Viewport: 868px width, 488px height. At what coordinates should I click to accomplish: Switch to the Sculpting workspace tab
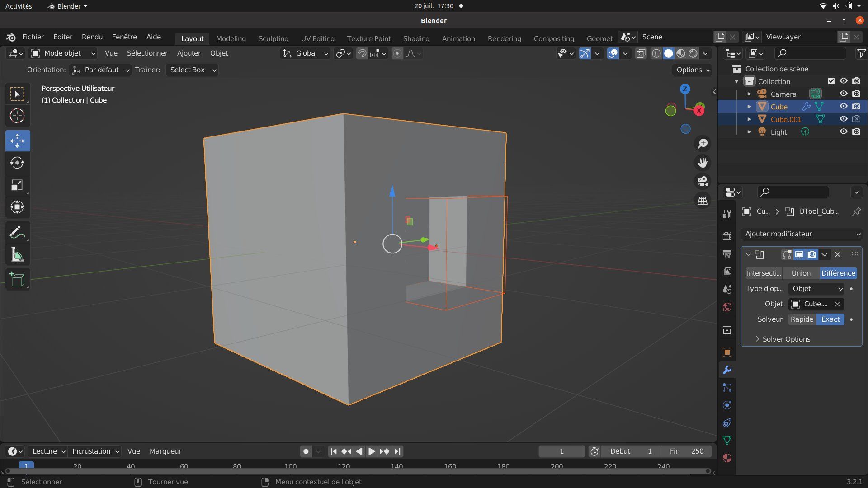coord(274,38)
